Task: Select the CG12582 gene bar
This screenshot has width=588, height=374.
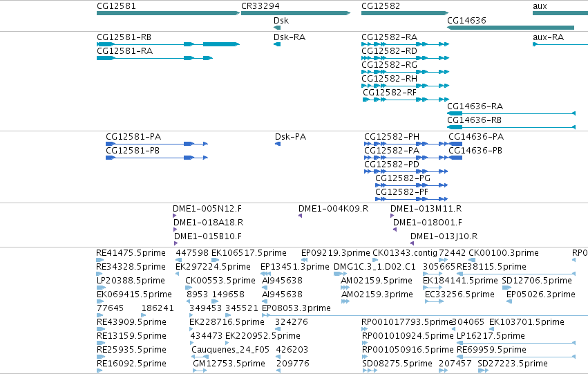Action: coord(405,13)
